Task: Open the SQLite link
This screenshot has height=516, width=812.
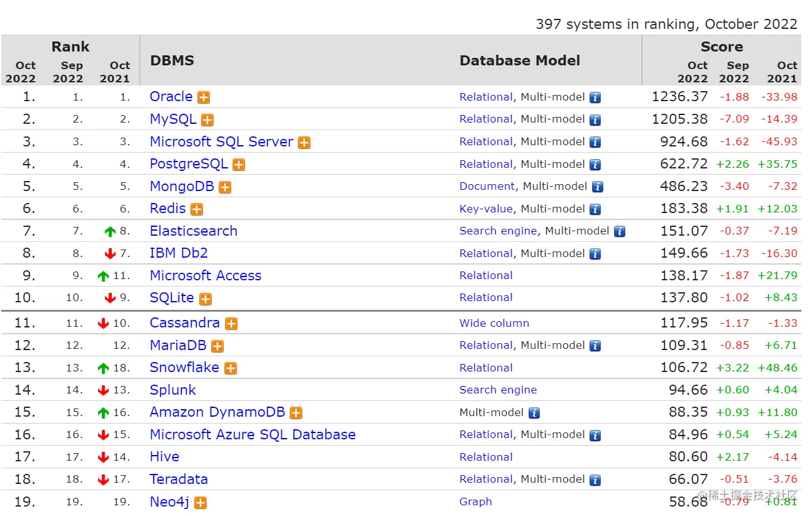Action: click(172, 297)
